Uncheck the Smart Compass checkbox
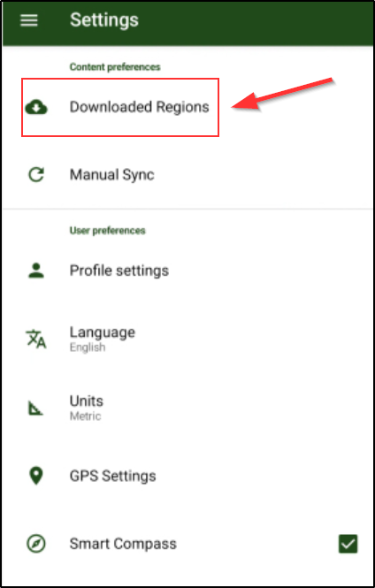The image size is (375, 588). coord(348,544)
